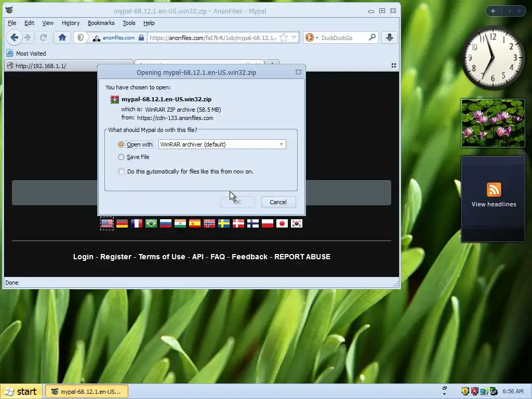532x399 pixels.
Task: Select the Polish flag language
Action: point(268,223)
